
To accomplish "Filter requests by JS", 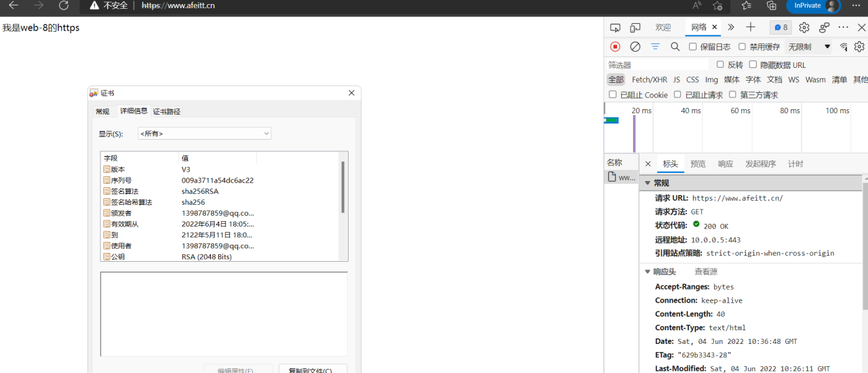I will pos(676,79).
